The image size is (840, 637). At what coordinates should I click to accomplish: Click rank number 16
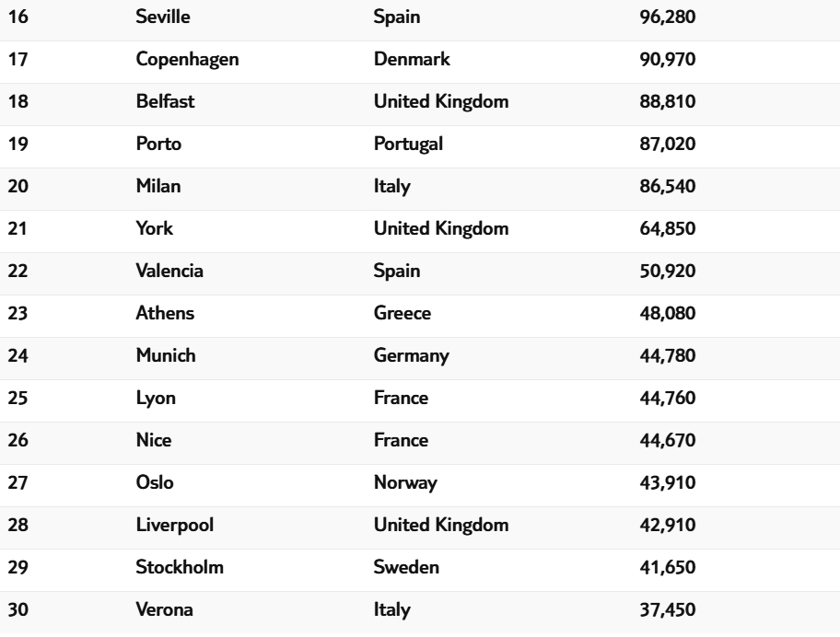pyautogui.click(x=17, y=17)
